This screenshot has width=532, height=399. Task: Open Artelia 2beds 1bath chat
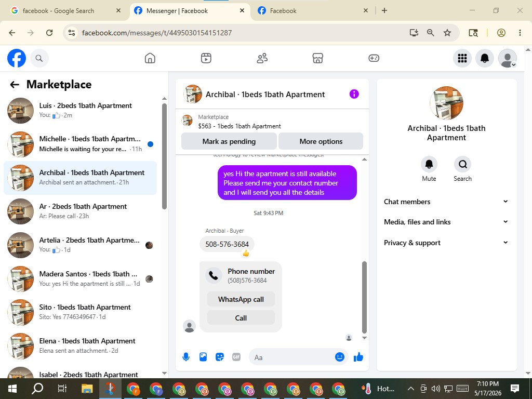(x=80, y=245)
